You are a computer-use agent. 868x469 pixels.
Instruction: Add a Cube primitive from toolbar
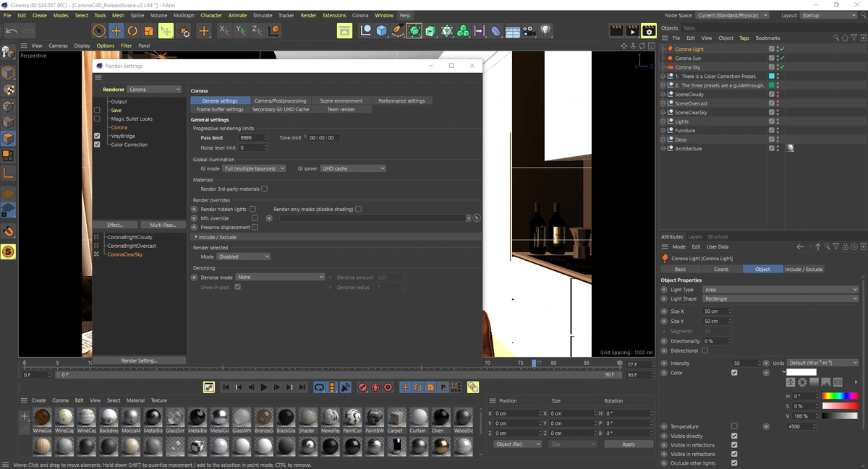pyautogui.click(x=381, y=30)
